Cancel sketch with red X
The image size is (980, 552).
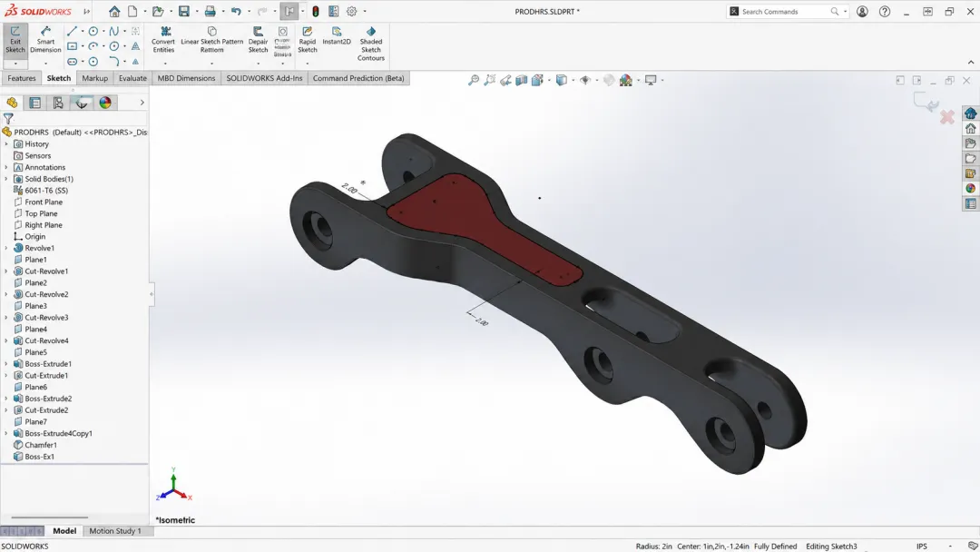click(946, 117)
